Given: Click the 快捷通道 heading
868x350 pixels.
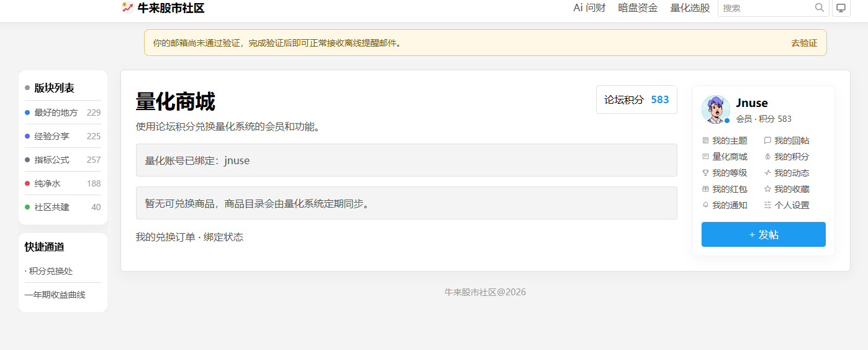Looking at the screenshot, I should pyautogui.click(x=45, y=247).
